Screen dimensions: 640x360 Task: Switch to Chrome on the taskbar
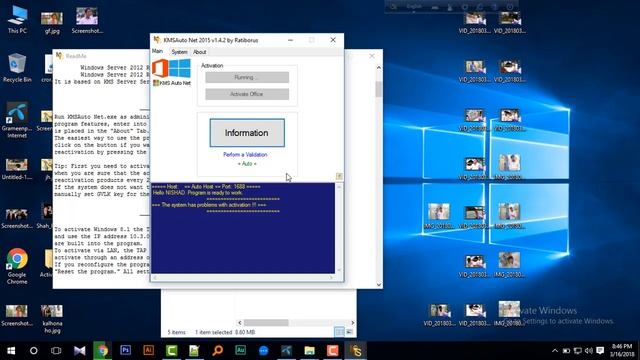click(102, 351)
